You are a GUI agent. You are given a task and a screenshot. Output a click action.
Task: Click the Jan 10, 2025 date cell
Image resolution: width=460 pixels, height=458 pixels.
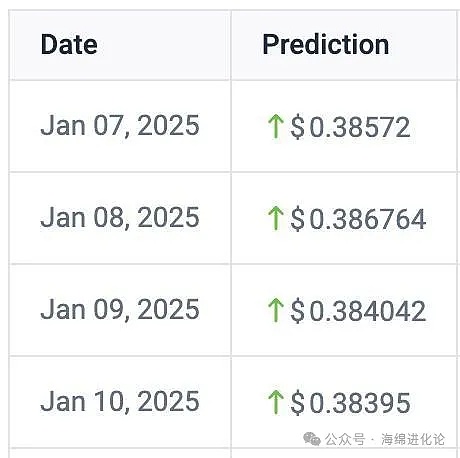tap(120, 401)
